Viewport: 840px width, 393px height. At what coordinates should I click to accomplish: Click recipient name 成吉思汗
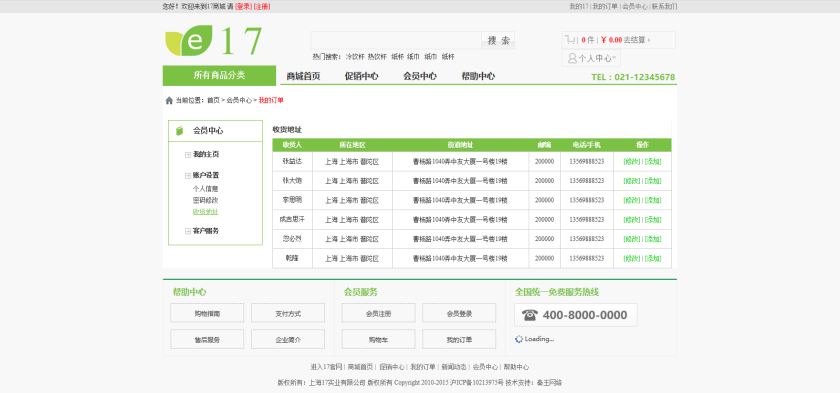292,220
